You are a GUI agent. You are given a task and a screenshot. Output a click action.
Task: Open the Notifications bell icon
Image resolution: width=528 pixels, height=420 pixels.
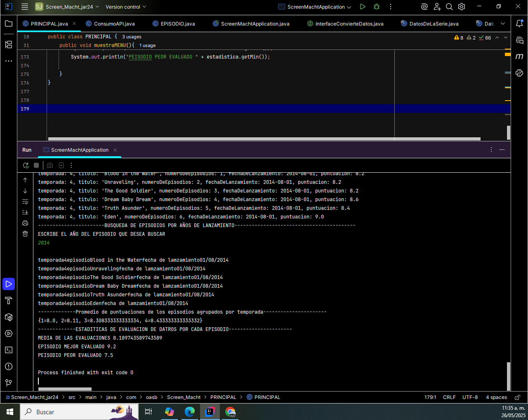click(520, 23)
